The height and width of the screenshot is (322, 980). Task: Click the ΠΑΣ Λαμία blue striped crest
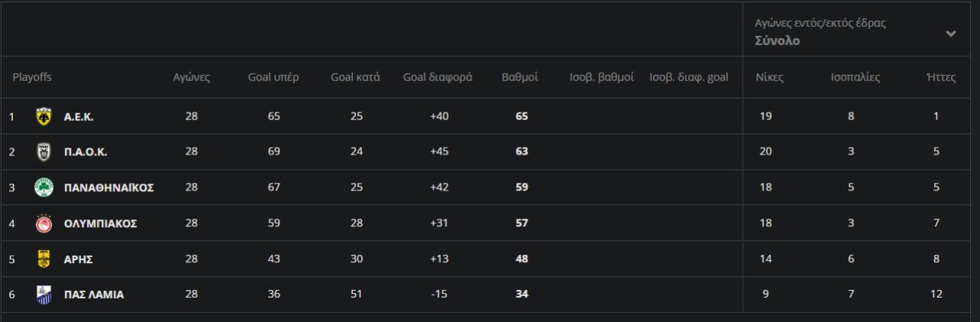(44, 294)
